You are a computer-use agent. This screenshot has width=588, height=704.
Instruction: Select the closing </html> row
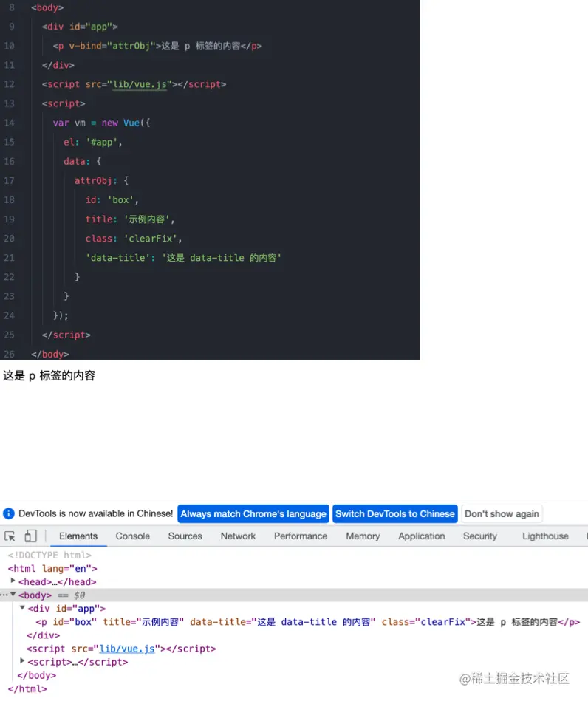click(x=27, y=688)
